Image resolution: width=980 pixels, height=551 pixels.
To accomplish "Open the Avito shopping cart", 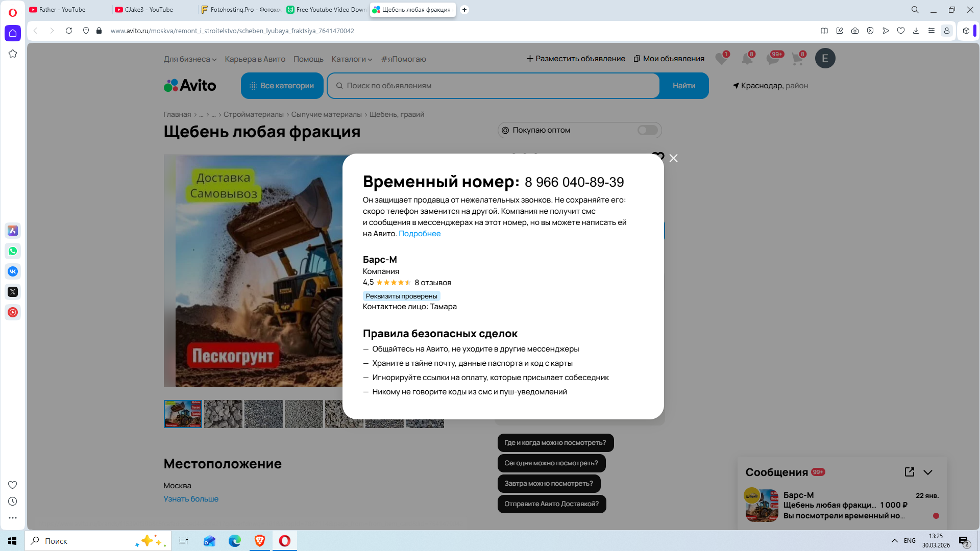I will 797,59.
